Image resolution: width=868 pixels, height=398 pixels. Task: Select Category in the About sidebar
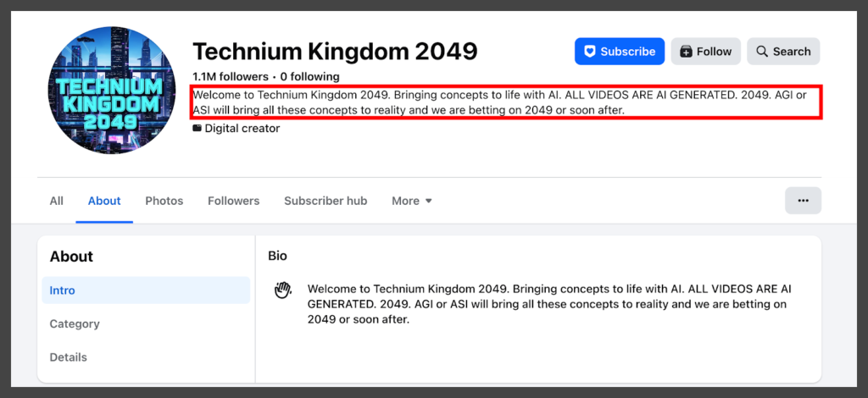pyautogui.click(x=75, y=323)
